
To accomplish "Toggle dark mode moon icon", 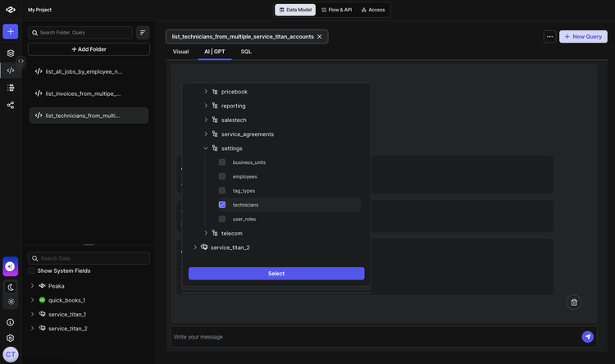I will (10, 287).
